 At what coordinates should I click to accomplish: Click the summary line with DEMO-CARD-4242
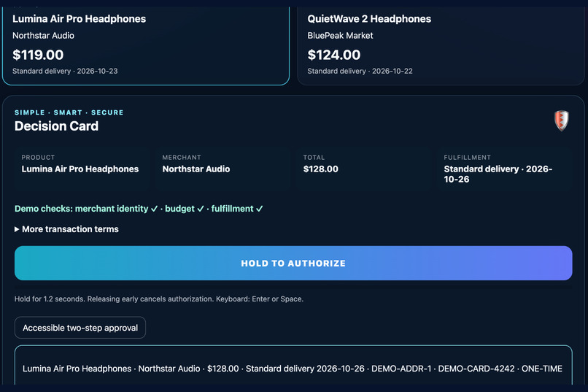(293, 369)
